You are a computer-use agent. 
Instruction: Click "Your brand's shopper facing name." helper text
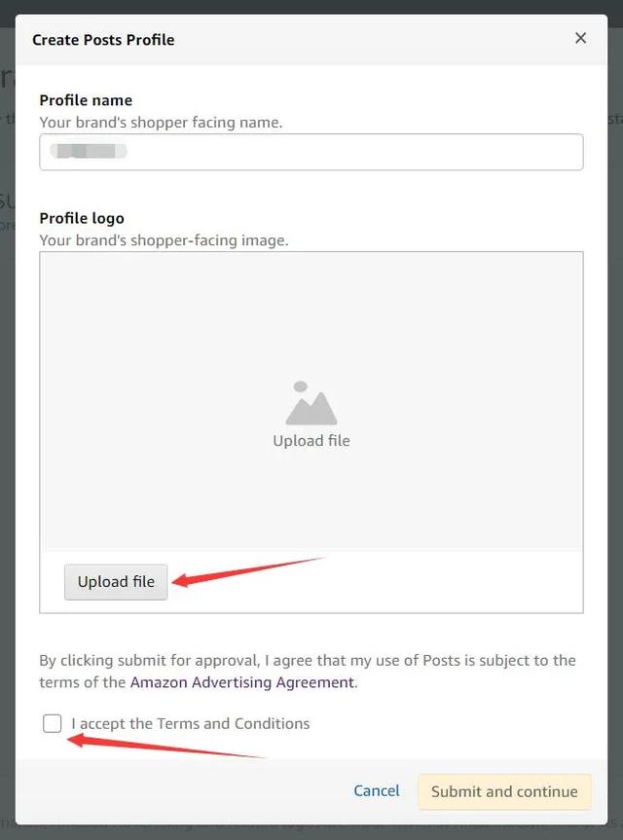(x=161, y=122)
